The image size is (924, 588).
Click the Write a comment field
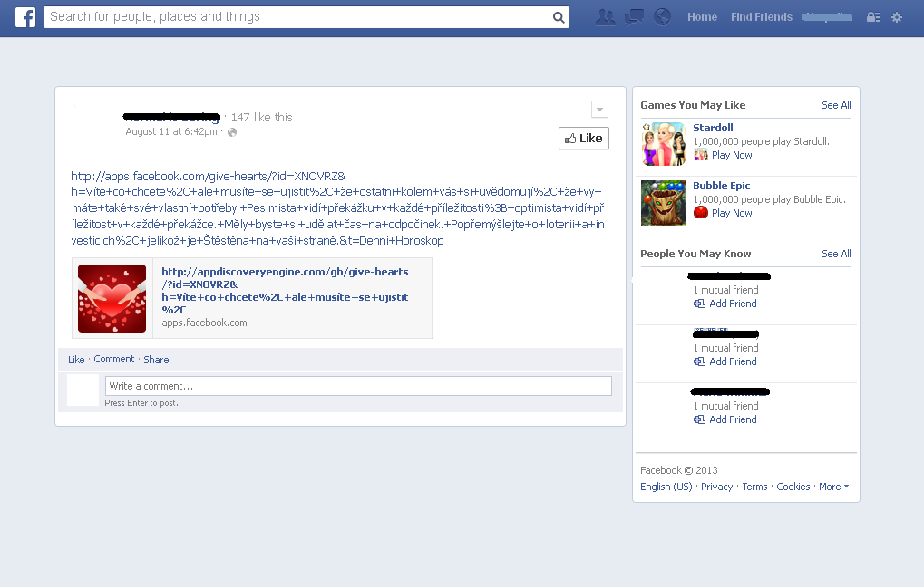coord(358,385)
